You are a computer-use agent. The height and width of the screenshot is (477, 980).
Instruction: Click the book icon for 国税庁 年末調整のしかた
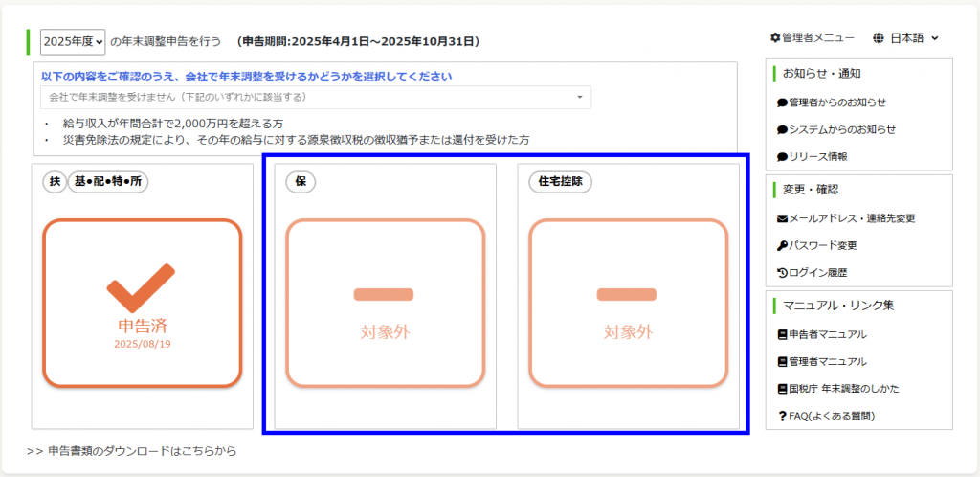click(x=782, y=389)
